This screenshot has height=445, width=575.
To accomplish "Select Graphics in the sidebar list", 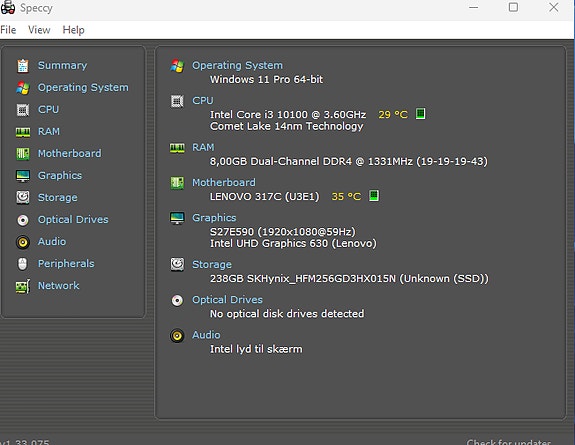I will (x=60, y=175).
